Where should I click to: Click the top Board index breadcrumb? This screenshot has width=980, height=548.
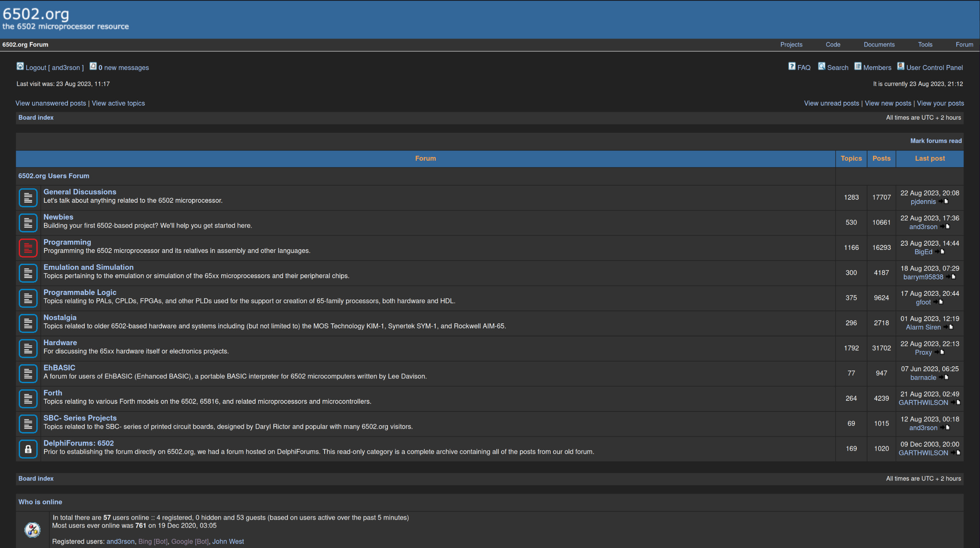point(36,117)
